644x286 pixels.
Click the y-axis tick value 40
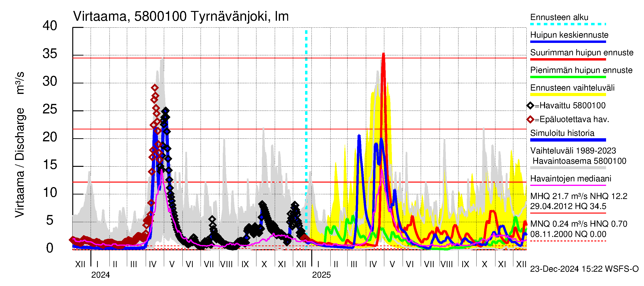click(50, 26)
